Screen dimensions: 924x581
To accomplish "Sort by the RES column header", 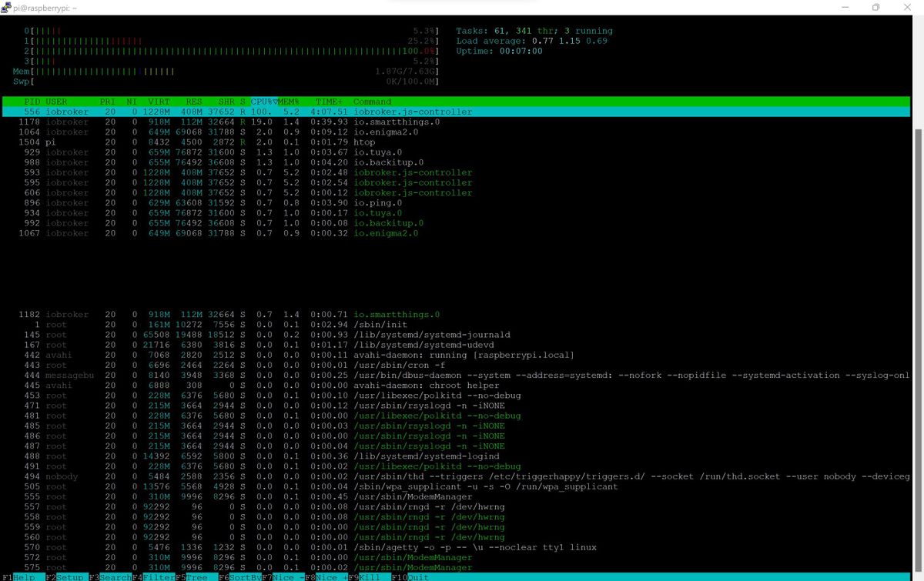I will tap(194, 102).
